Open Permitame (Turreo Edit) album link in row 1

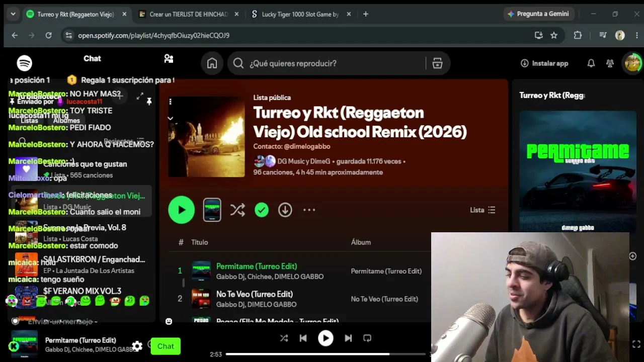pyautogui.click(x=386, y=271)
